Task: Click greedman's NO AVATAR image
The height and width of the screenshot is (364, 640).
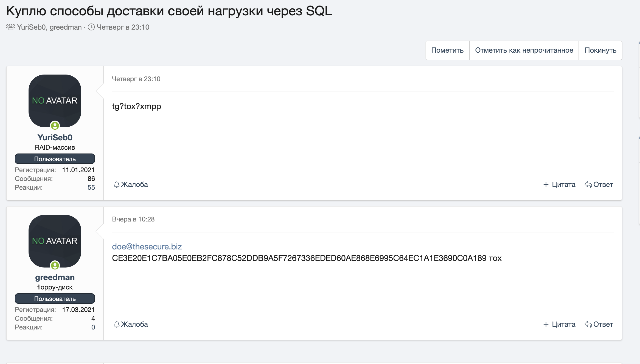Action: pyautogui.click(x=55, y=241)
